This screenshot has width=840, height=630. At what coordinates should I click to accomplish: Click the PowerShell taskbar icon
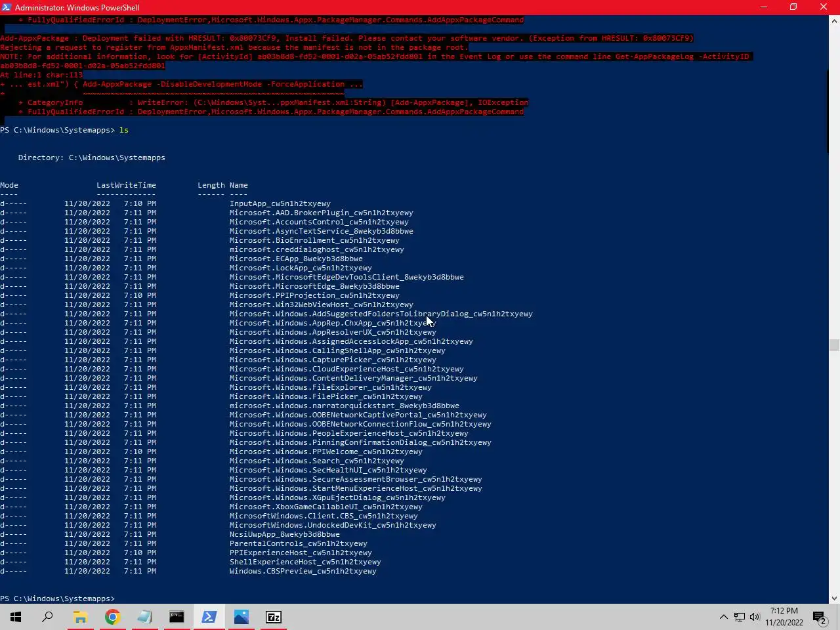209,617
